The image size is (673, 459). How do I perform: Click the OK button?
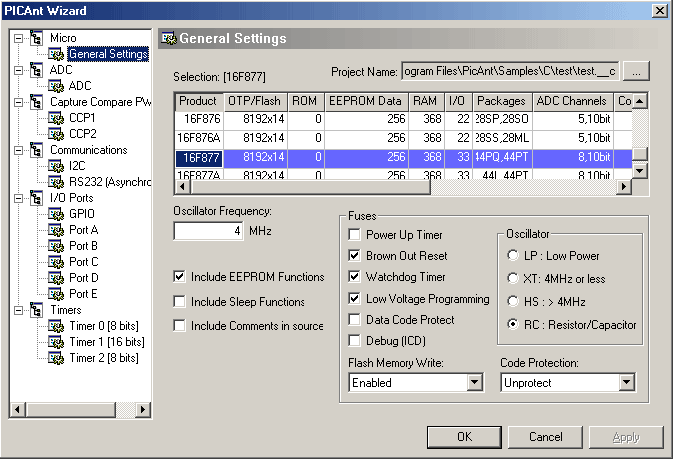(x=464, y=437)
